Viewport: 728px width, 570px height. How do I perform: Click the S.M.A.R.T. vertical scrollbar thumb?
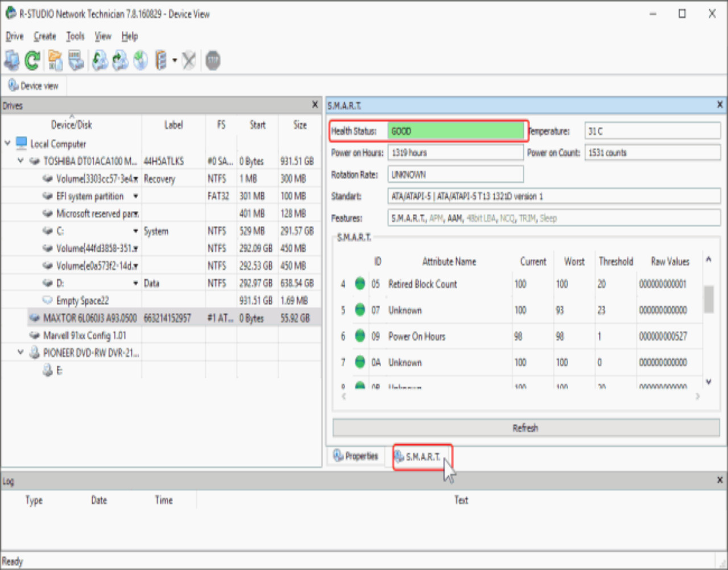tap(709, 299)
